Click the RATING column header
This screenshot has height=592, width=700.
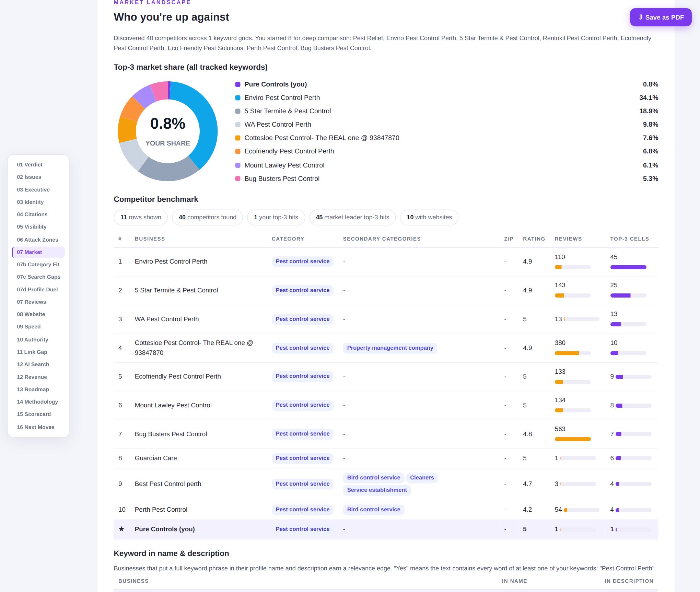[x=534, y=239]
